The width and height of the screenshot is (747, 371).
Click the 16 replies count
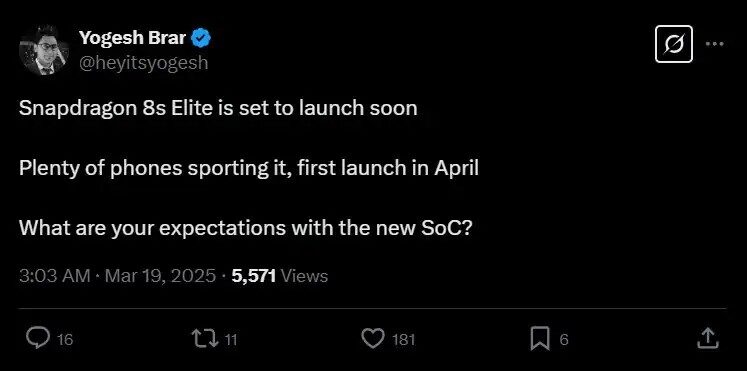pyautogui.click(x=65, y=340)
